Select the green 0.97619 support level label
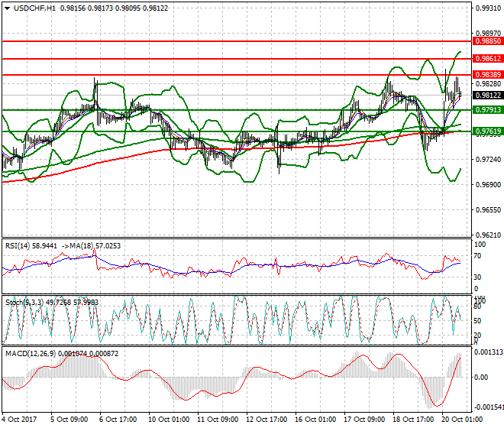Viewport: 504px width, 428px height. click(488, 131)
